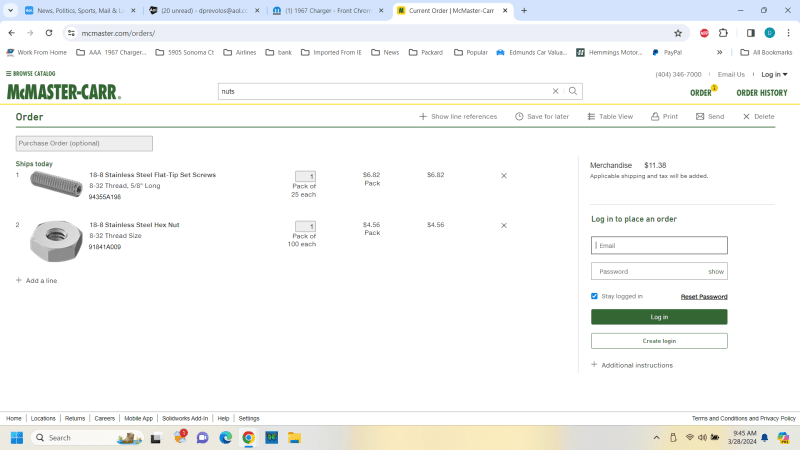Bookmark this page with the star

point(678,33)
